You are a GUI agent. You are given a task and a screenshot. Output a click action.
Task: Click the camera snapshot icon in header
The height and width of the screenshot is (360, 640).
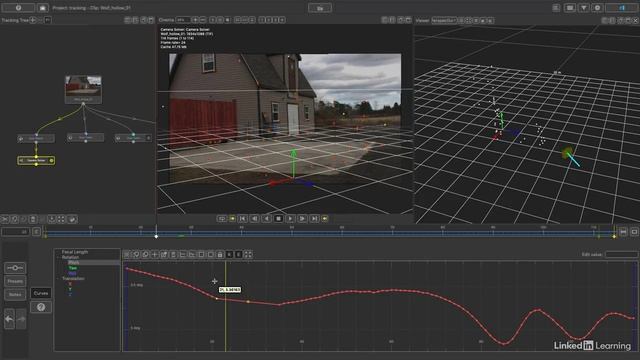[42, 8]
